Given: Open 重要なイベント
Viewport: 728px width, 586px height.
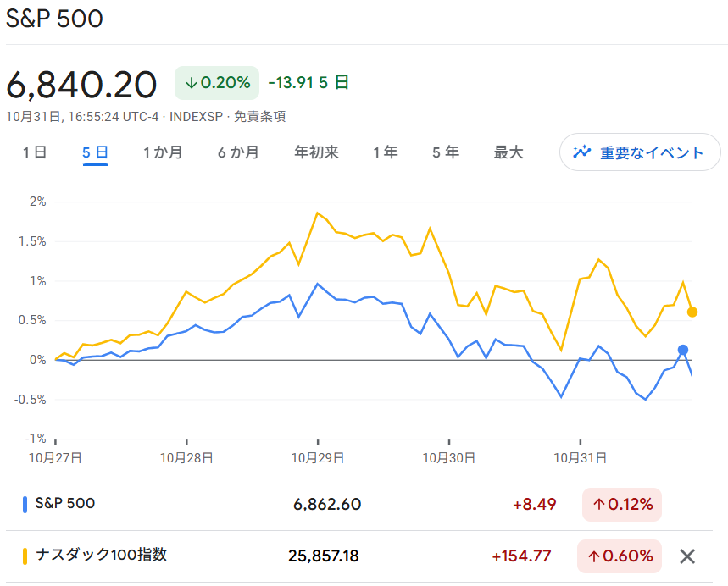Looking at the screenshot, I should (x=640, y=152).
